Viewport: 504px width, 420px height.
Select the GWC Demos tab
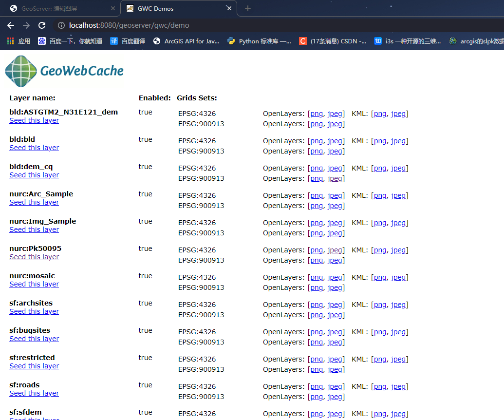coord(155,9)
